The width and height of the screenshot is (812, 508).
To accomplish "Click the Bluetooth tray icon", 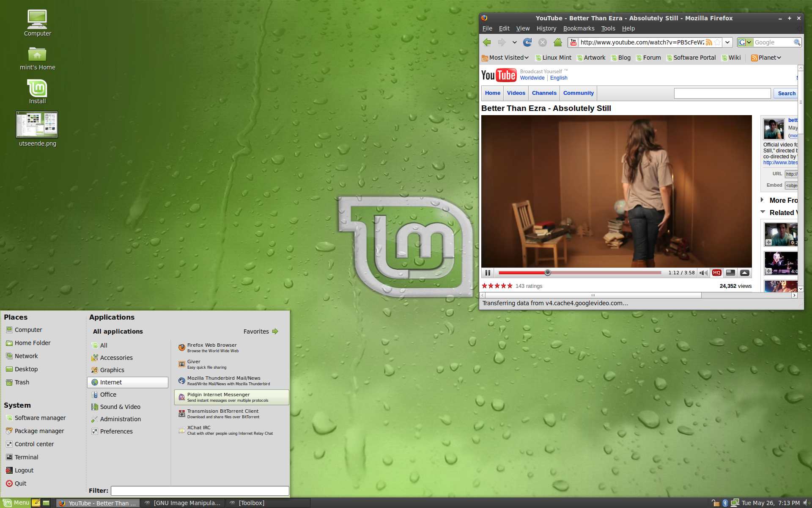I will (725, 503).
